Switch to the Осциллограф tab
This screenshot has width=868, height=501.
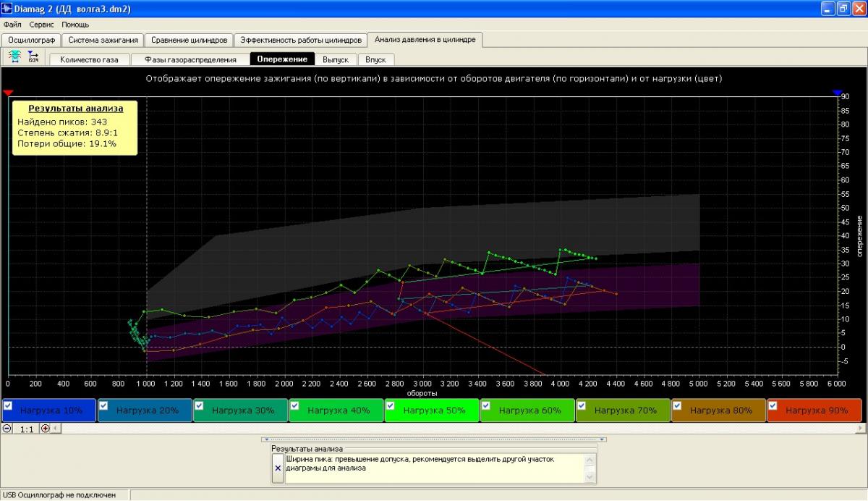click(31, 40)
